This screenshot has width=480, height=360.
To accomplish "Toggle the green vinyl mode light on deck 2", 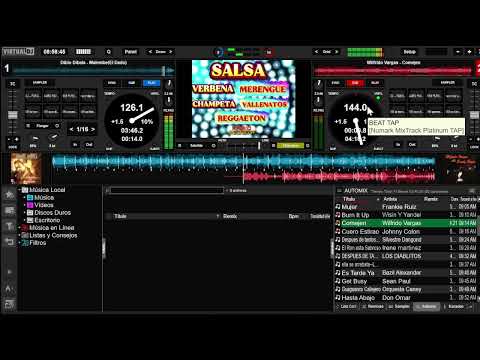I will point(378,98).
